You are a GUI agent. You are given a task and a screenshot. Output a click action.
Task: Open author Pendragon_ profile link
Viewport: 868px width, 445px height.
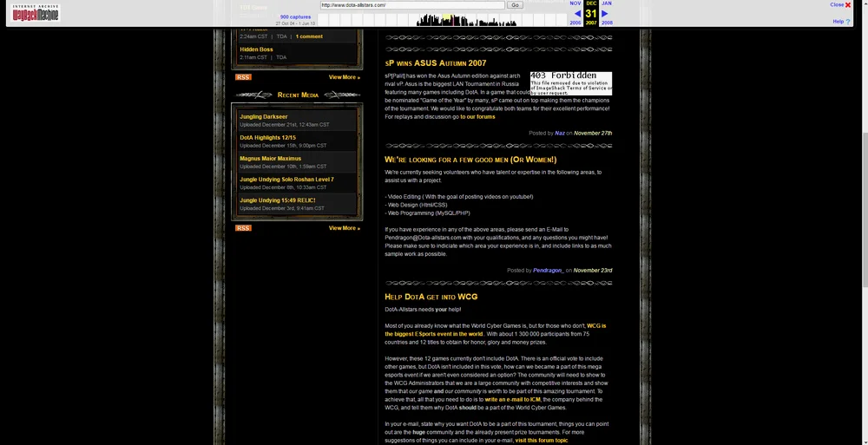(549, 271)
